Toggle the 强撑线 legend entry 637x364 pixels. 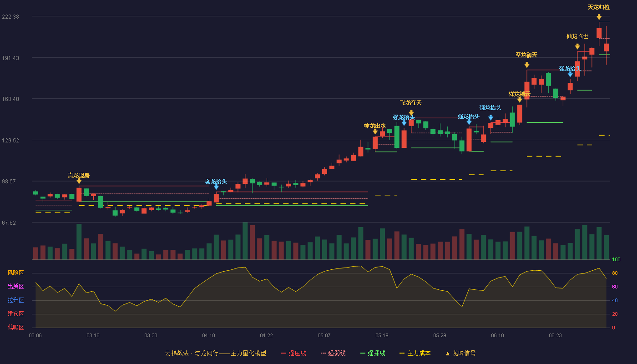[373, 353]
